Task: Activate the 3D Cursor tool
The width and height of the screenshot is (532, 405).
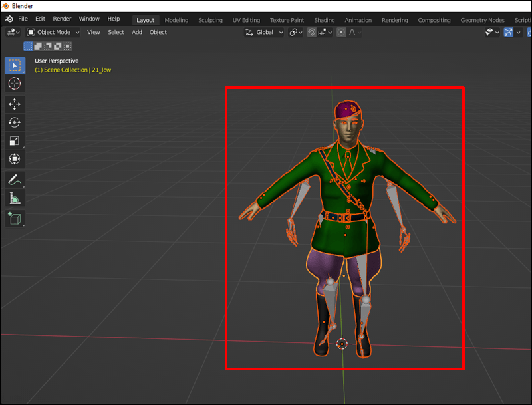Action: pyautogui.click(x=15, y=83)
